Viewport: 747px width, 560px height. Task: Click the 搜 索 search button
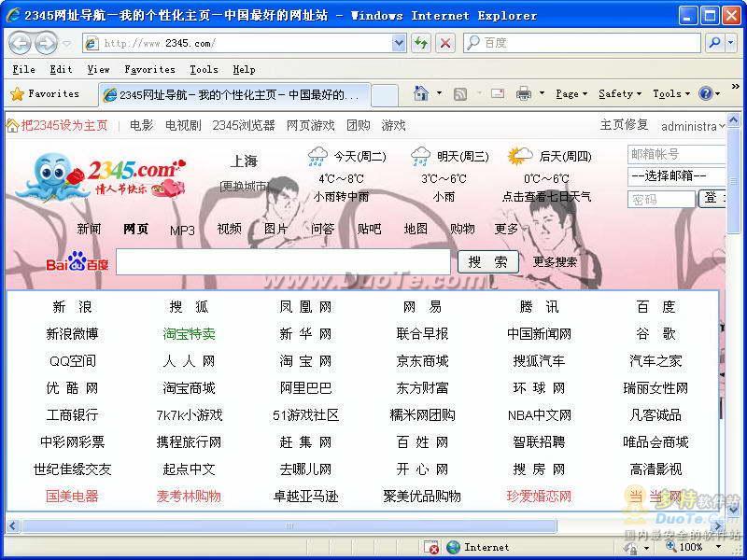point(487,262)
